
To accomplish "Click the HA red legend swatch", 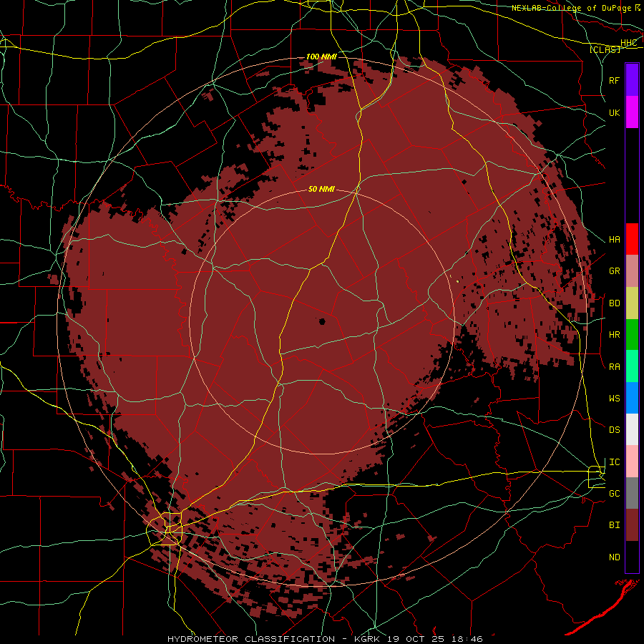I will [632, 239].
